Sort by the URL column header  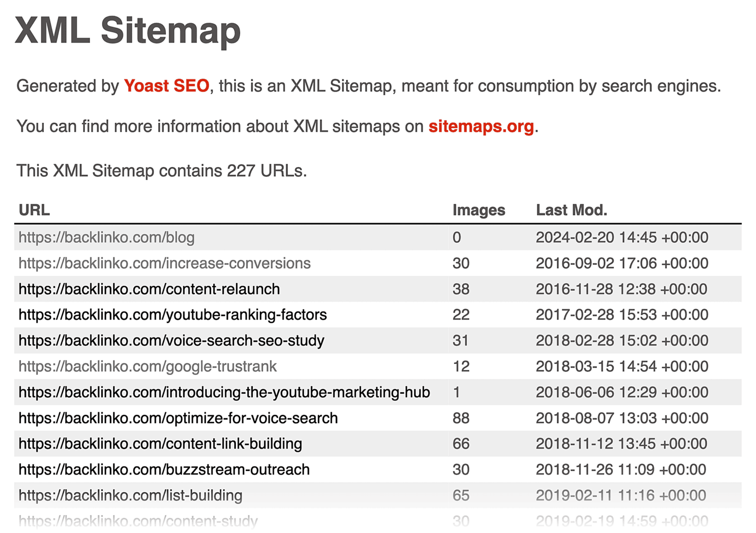[34, 210]
